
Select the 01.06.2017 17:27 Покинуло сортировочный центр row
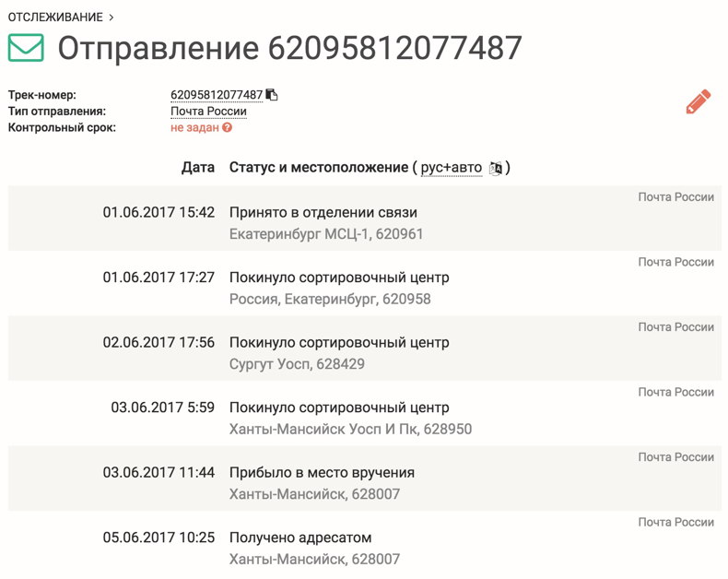click(x=365, y=283)
